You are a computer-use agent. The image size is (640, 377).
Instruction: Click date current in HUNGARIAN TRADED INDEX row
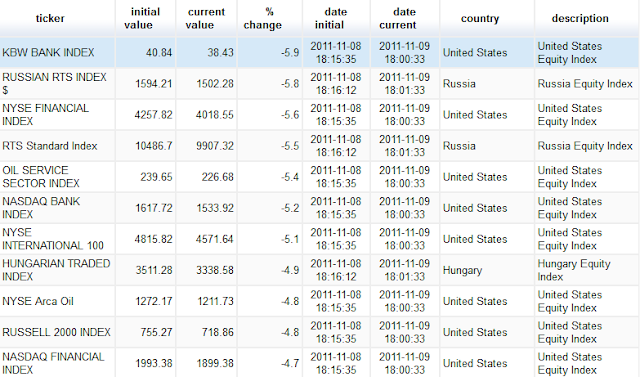pyautogui.click(x=404, y=270)
